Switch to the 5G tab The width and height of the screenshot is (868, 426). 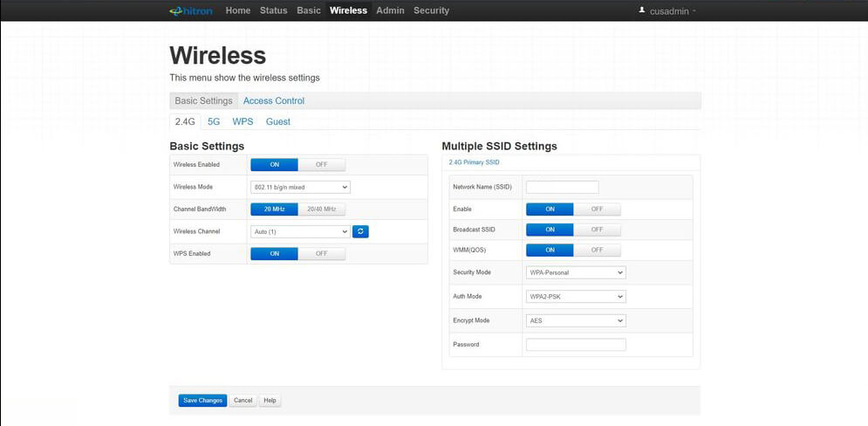(214, 121)
